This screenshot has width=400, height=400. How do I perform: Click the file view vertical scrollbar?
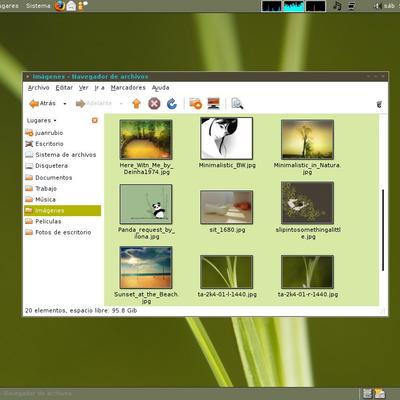383,230
